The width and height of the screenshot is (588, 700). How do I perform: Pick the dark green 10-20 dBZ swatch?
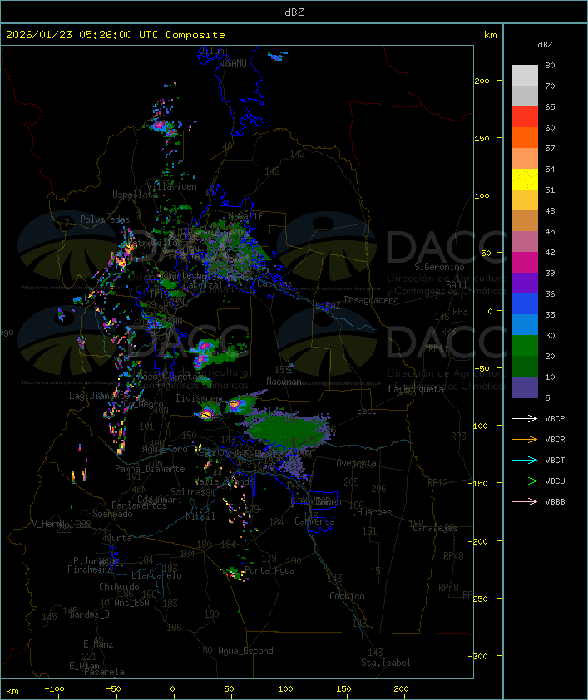coord(525,366)
